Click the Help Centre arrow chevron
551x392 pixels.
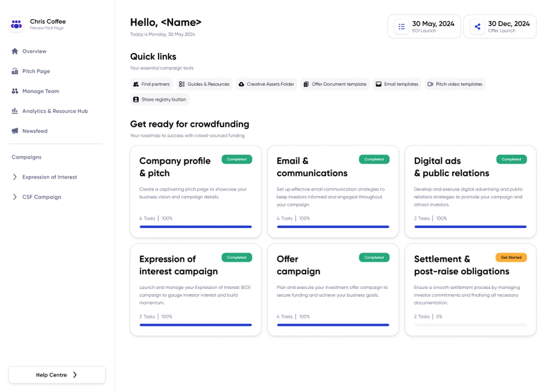pos(75,375)
